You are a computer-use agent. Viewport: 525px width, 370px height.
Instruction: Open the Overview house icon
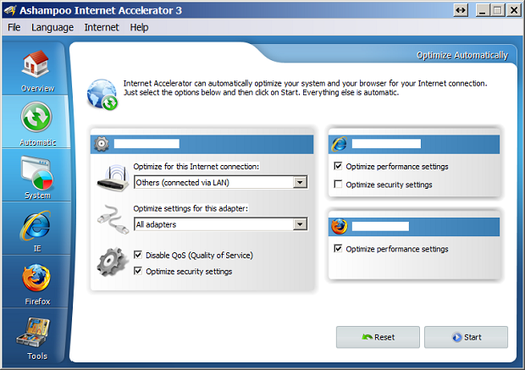click(x=35, y=64)
